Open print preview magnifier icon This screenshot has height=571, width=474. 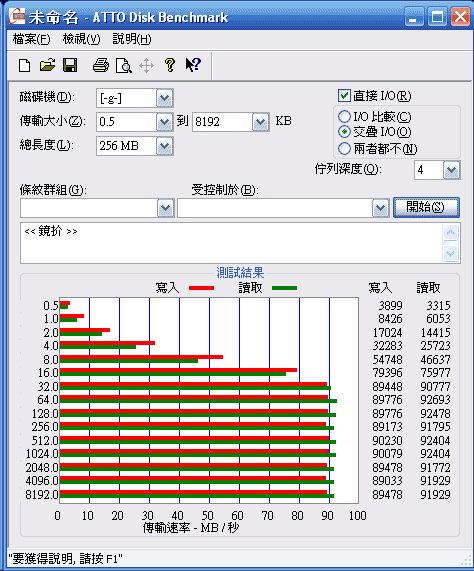tap(123, 66)
